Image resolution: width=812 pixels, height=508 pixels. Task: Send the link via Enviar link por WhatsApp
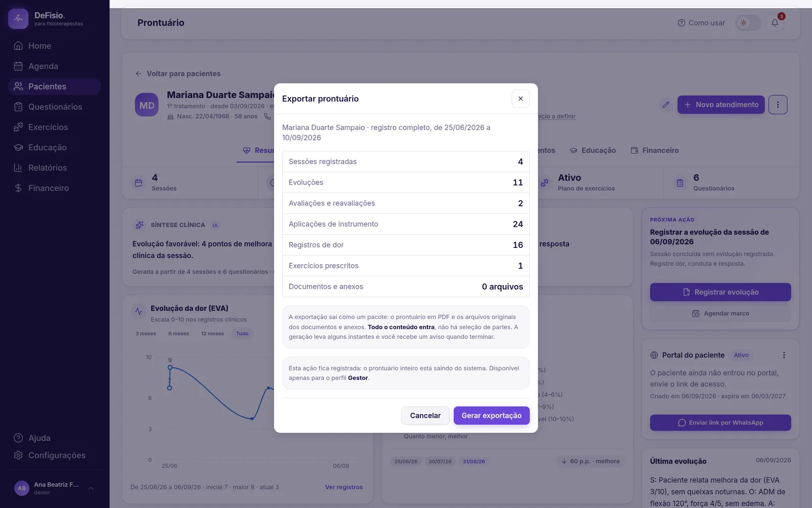[721, 423]
